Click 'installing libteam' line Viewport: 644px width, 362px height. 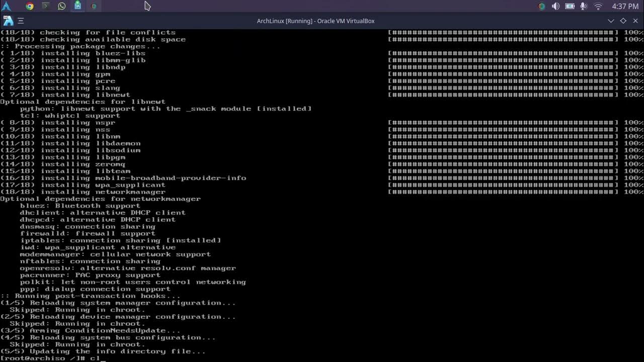(65, 171)
